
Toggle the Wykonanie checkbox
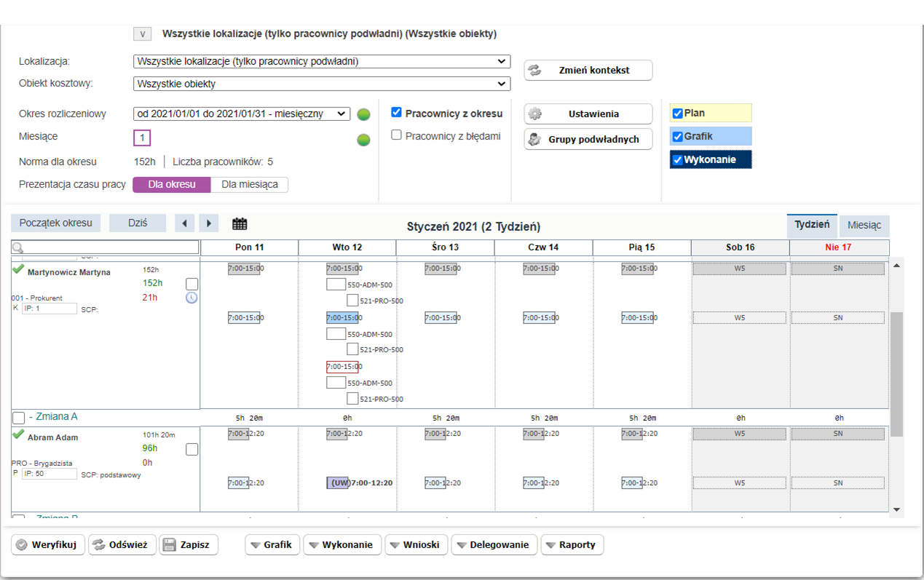click(678, 160)
